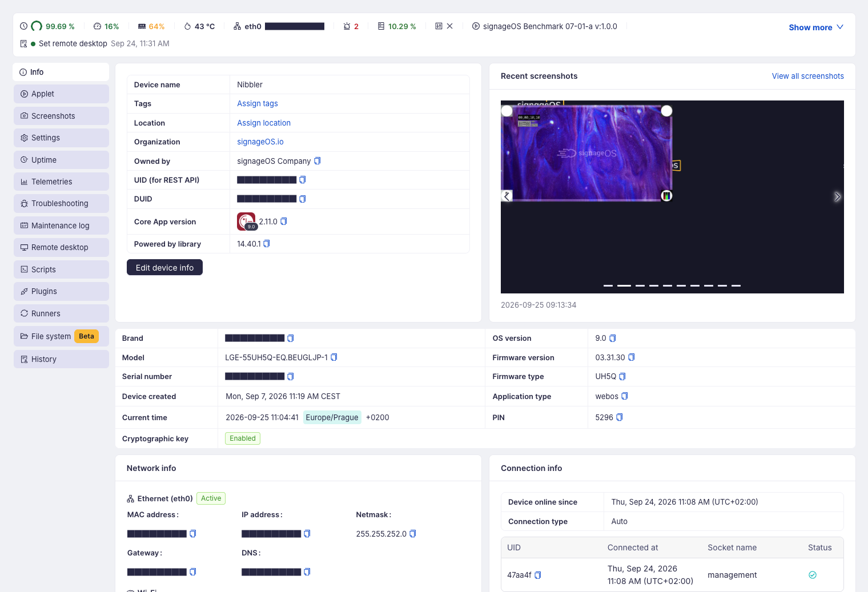Screen dimensions: 868x592
Task: Click the alarm count 2 indicator
Action: [x=351, y=26]
